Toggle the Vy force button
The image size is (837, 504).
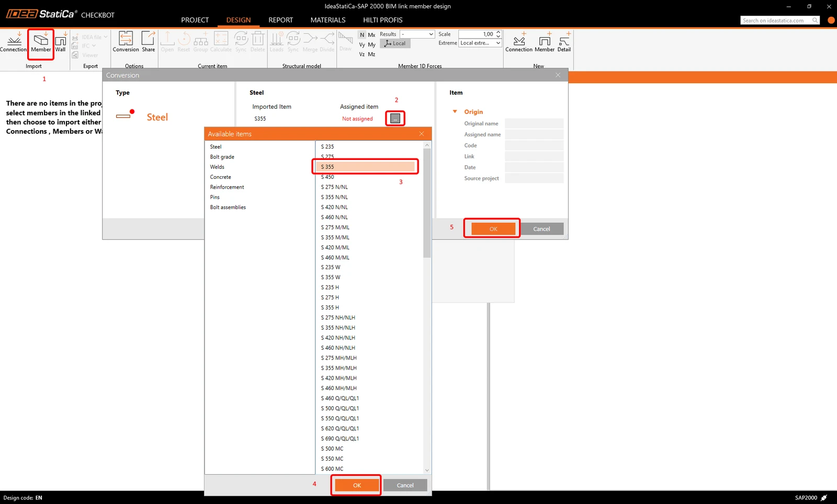(362, 45)
